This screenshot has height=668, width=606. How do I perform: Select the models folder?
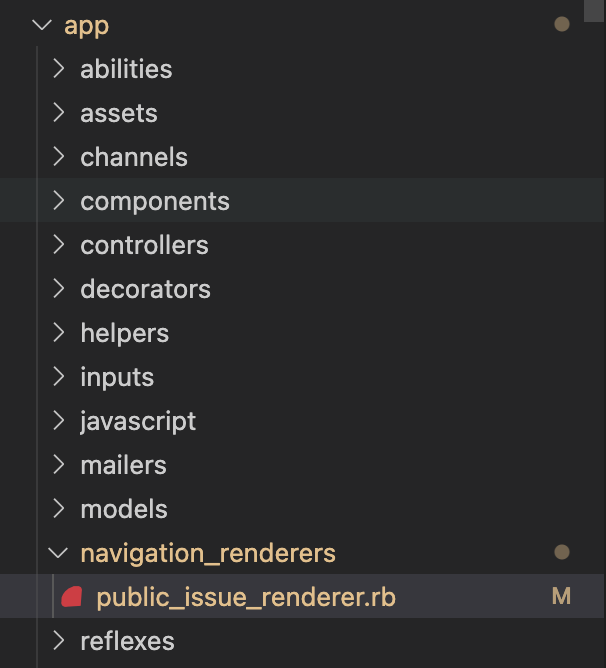(x=123, y=509)
